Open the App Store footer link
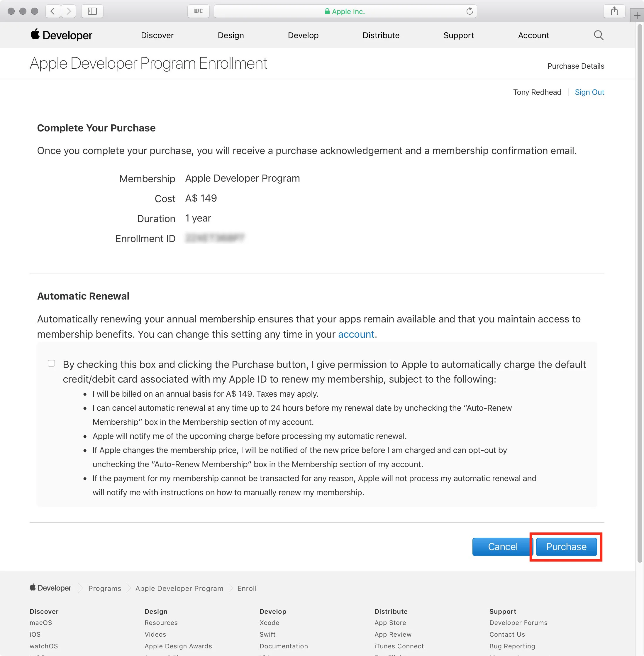644x656 pixels. tap(390, 623)
